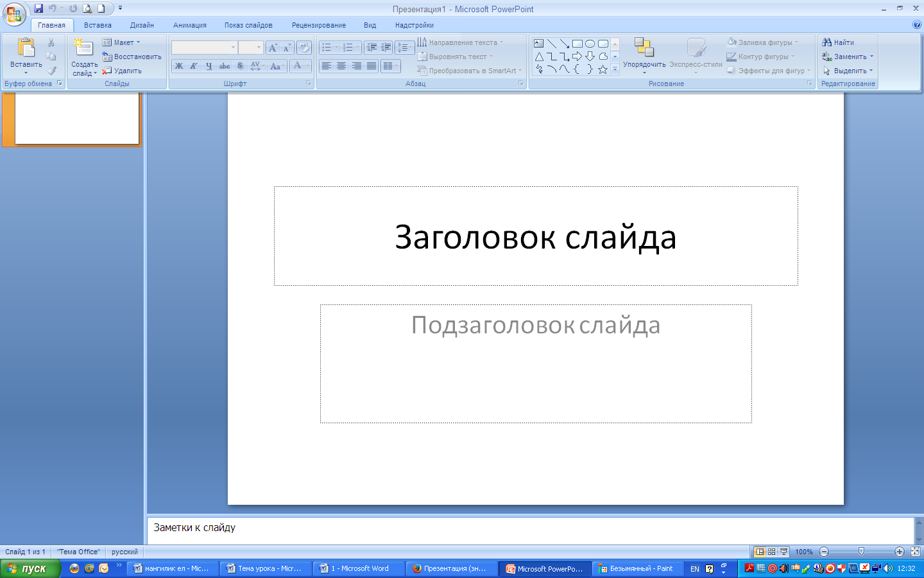Select the arrow line shape

(565, 44)
